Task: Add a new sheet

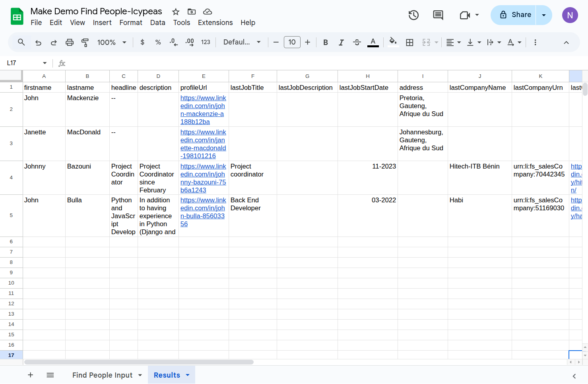Action: coord(30,375)
